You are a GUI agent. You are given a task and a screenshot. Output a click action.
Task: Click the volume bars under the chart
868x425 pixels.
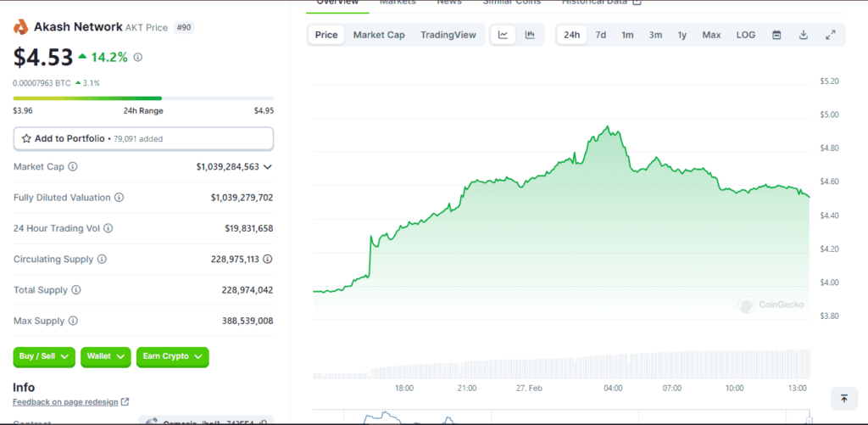(561, 365)
